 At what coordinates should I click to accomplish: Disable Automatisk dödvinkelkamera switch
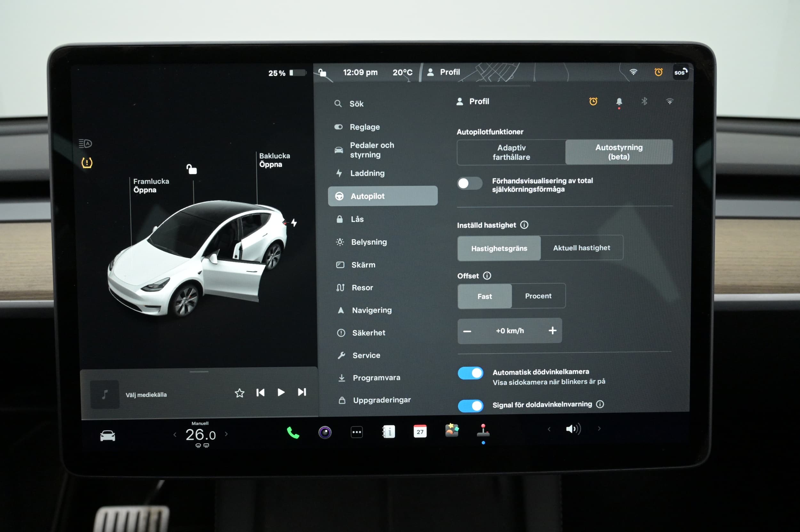[x=470, y=373]
